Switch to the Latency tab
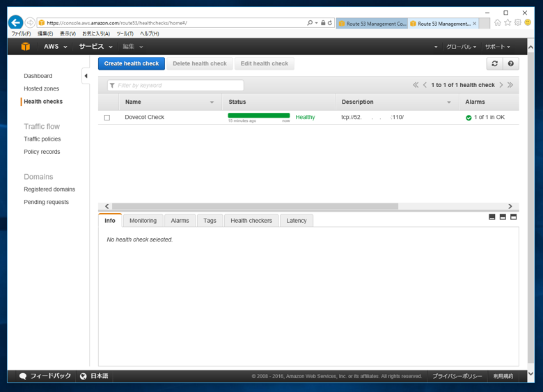Viewport: 543px width, 392px height. coord(297,221)
